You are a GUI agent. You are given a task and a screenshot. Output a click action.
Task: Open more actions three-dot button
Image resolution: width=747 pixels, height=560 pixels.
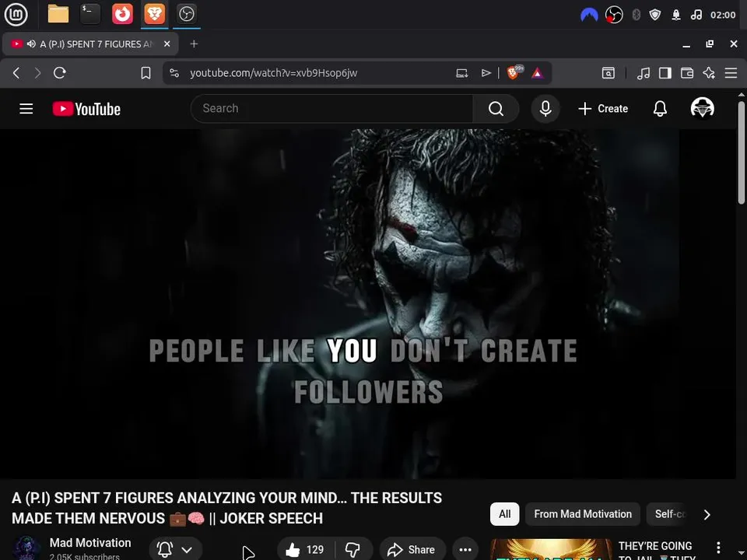coord(465,550)
